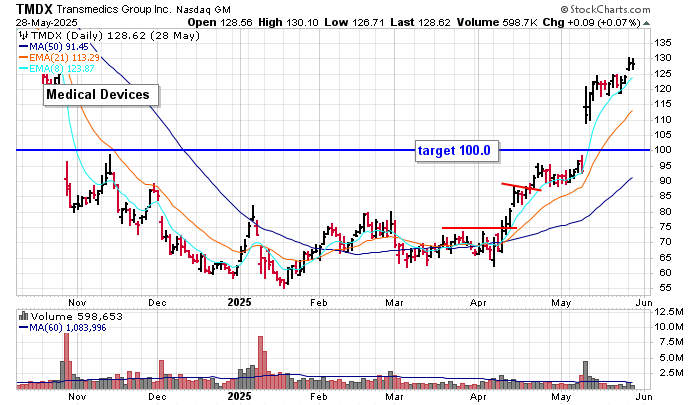Screen dimensions: 700x405
Task: Click the 115 price axis label
Action: 662,104
